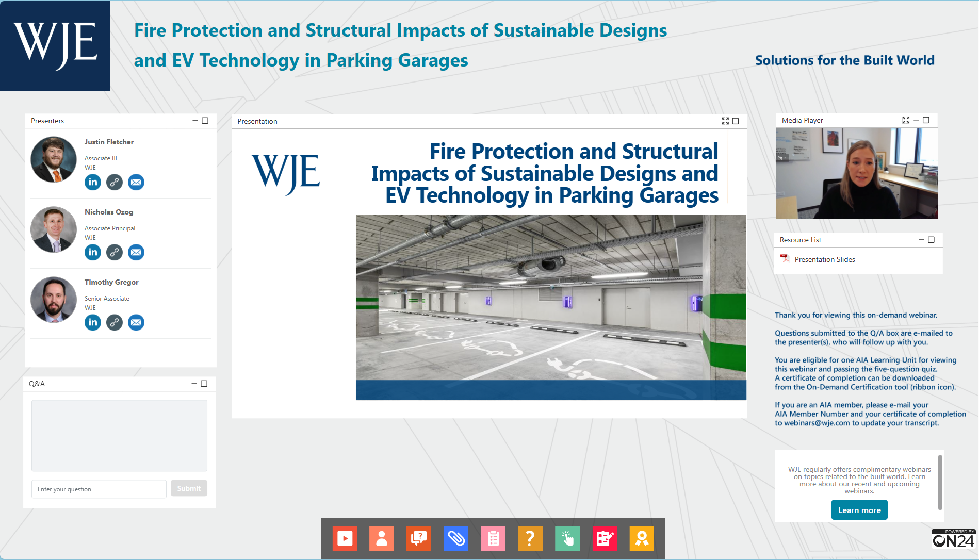979x560 pixels.
Task: Expand Media Player to fullscreen
Action: click(906, 120)
